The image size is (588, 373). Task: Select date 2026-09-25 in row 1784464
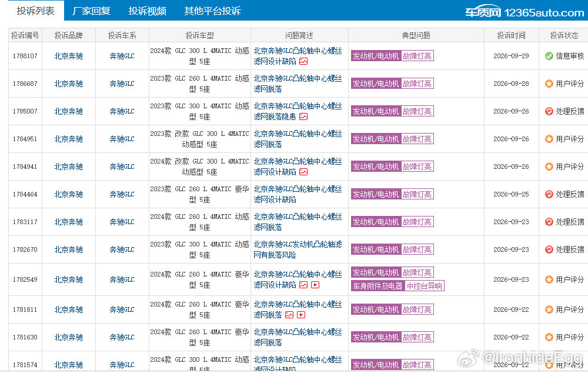tap(511, 194)
